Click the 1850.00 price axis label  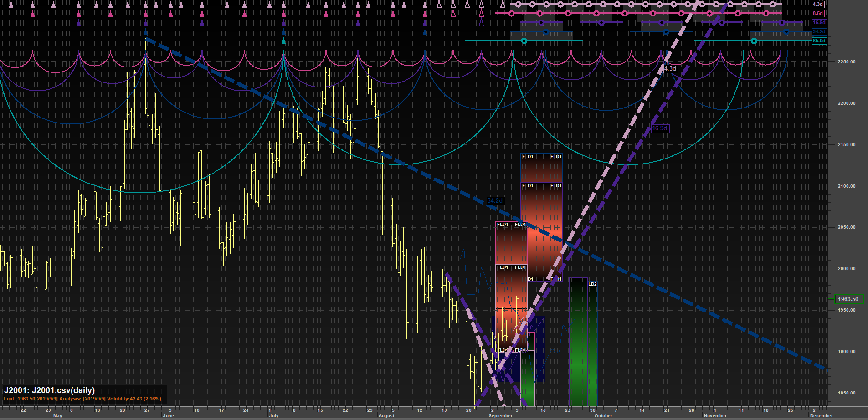click(x=847, y=393)
